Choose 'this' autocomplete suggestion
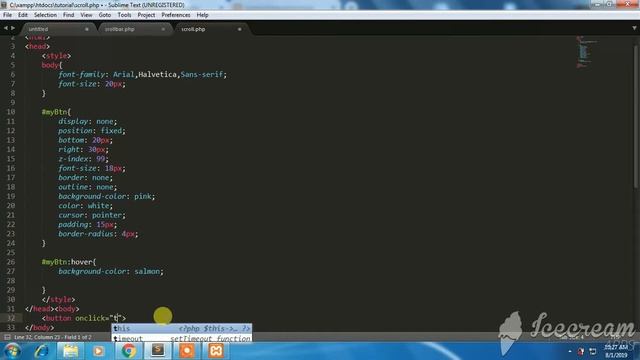Viewport: 640px width, 360px height. (x=182, y=329)
